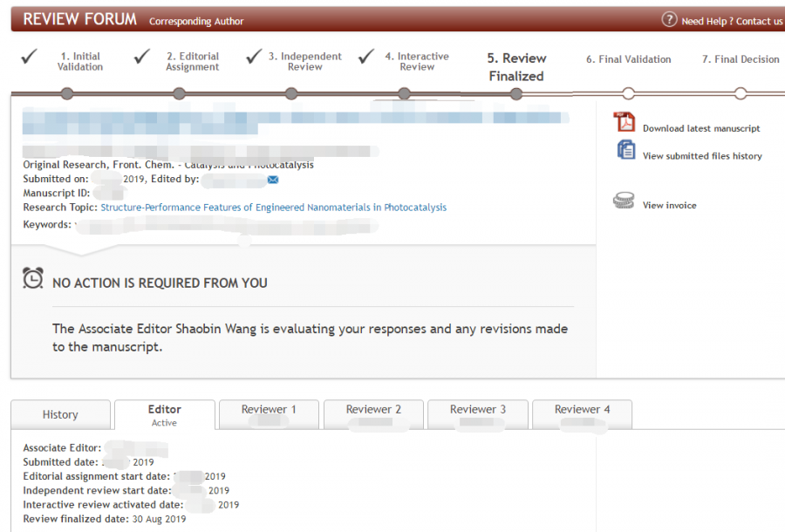This screenshot has width=785, height=532.
Task: Click the Interactive Review timeline marker
Action: click(x=404, y=93)
